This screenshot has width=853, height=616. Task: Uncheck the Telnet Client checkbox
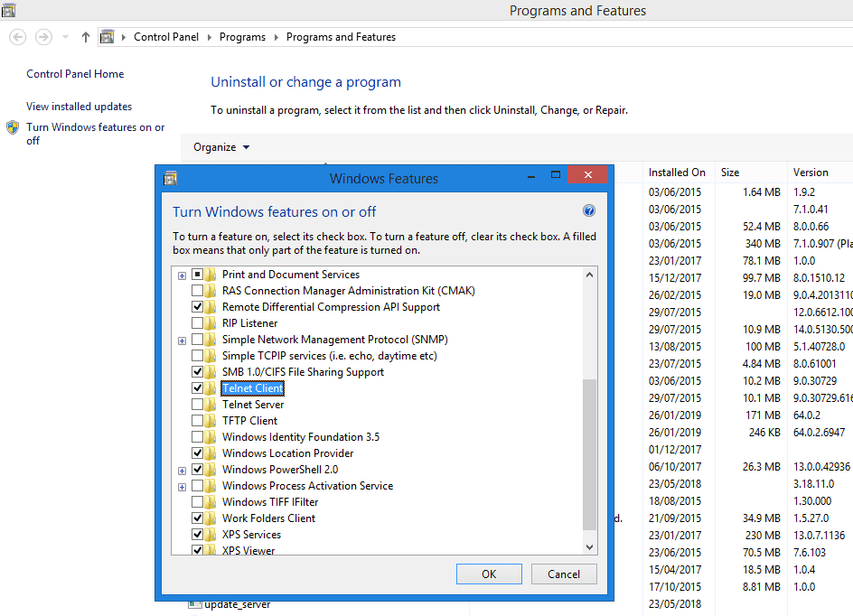coord(198,388)
